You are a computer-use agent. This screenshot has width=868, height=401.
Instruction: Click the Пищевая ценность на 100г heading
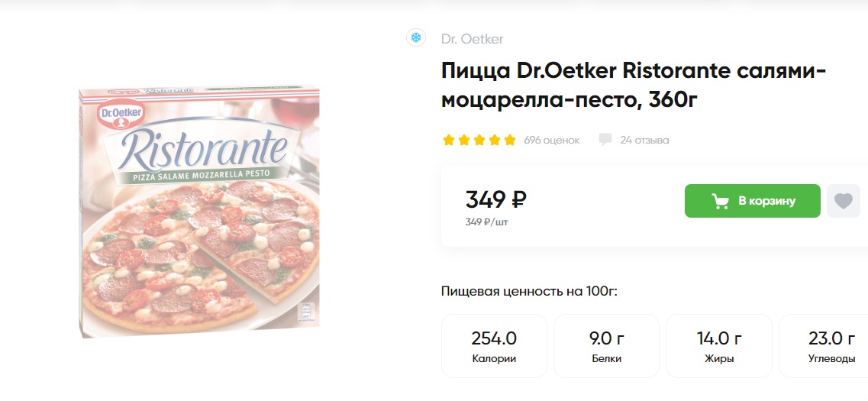(529, 291)
